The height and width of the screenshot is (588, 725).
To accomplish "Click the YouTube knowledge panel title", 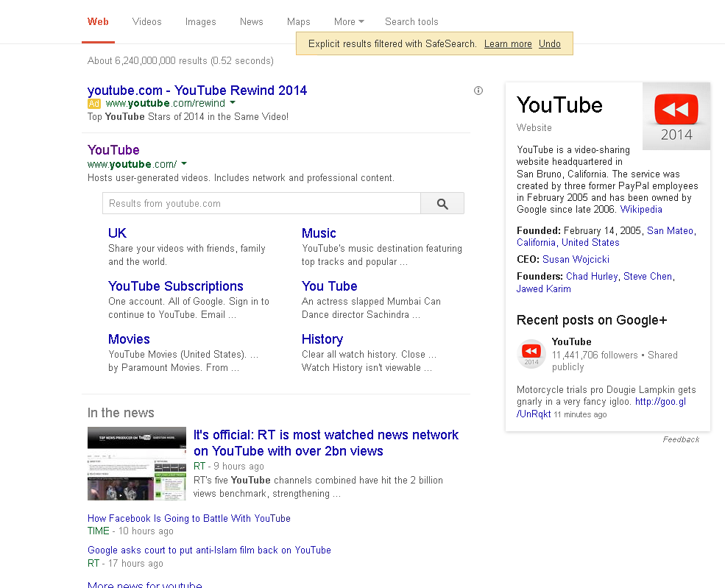I will tap(559, 105).
